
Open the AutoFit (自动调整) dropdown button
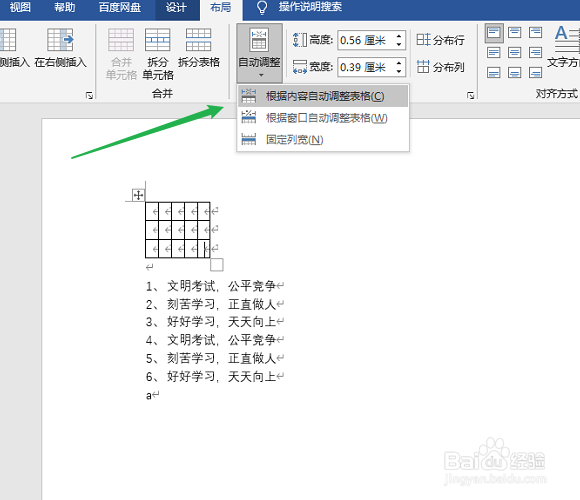tap(259, 53)
